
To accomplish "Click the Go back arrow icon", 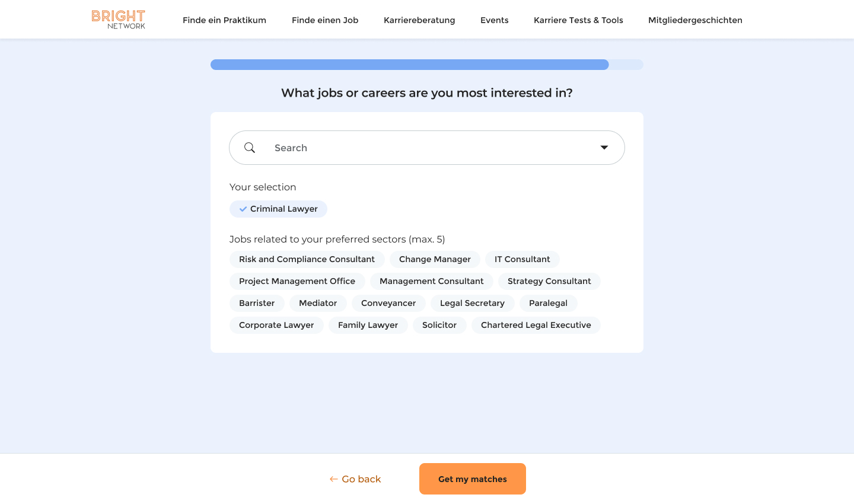I will (334, 479).
